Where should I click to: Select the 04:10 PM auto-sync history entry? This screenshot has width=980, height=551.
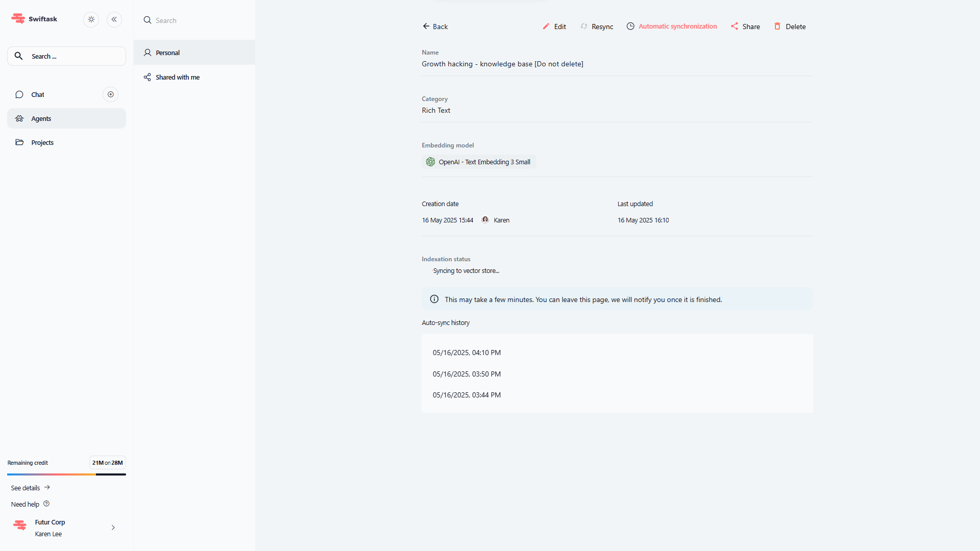(467, 353)
